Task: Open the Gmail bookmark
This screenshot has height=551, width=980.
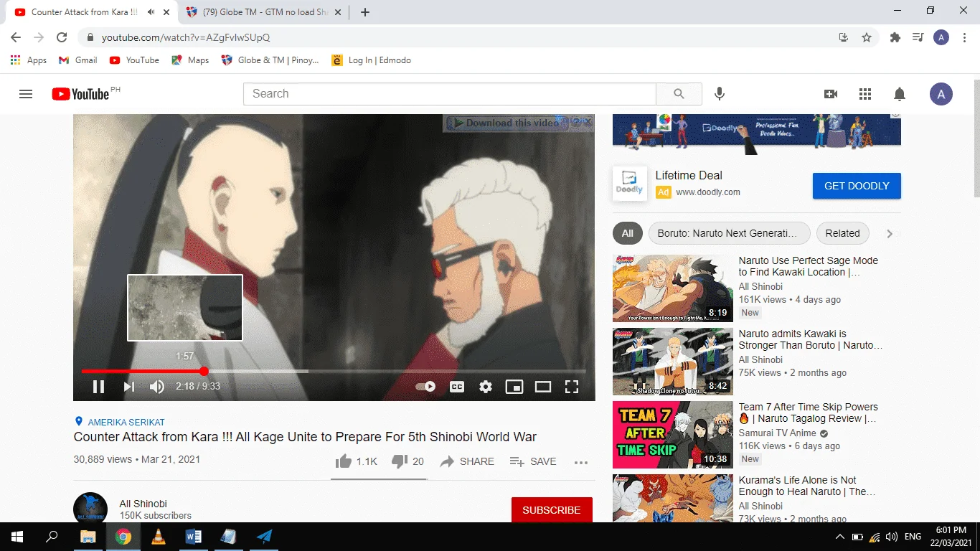Action: [77, 60]
